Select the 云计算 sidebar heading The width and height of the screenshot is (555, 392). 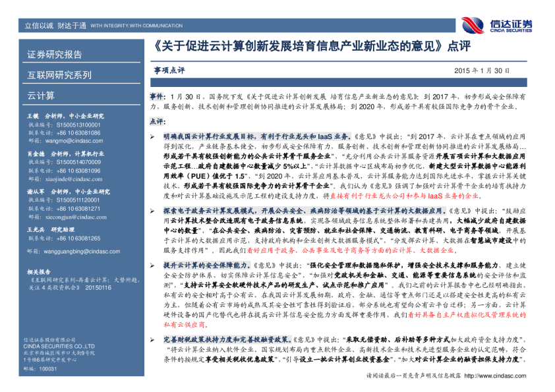(41, 96)
